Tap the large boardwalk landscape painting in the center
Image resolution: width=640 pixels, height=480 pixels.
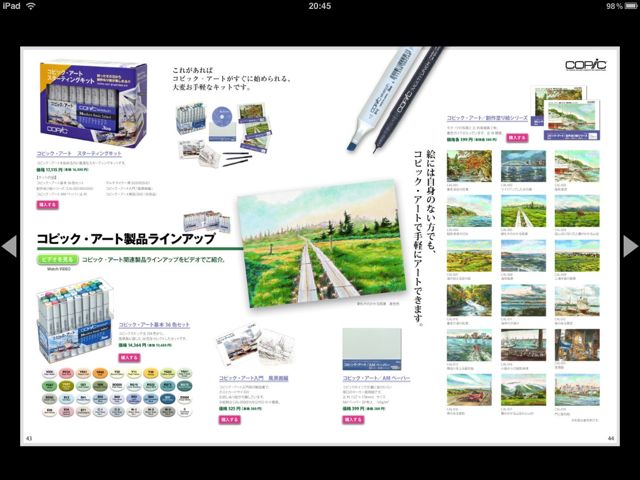[x=322, y=243]
